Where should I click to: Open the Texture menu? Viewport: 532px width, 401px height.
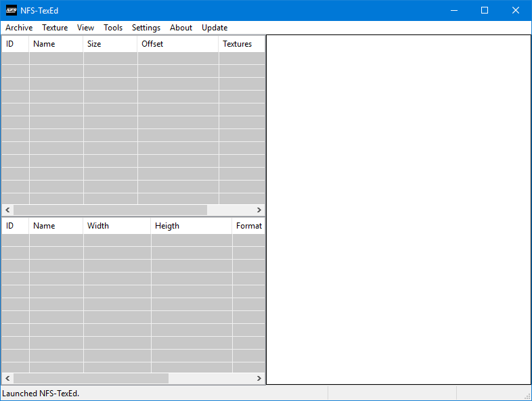pos(55,28)
